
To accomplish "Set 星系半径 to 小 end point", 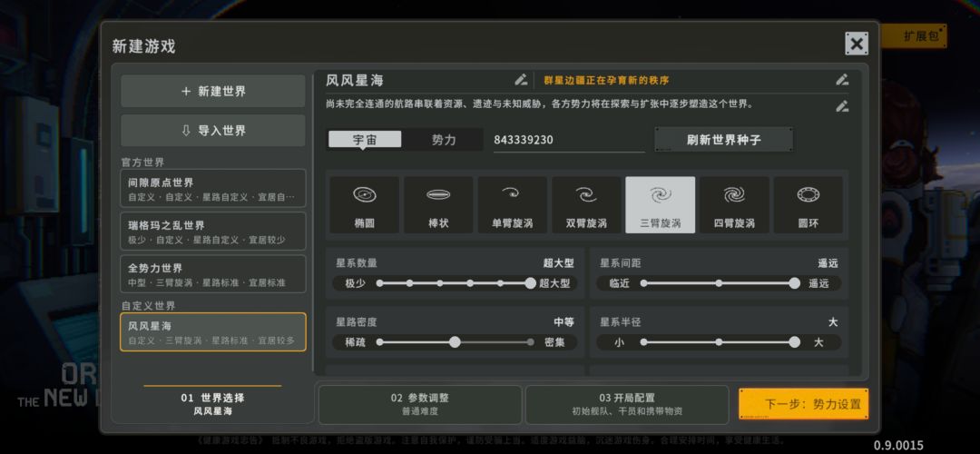I will click(x=643, y=342).
